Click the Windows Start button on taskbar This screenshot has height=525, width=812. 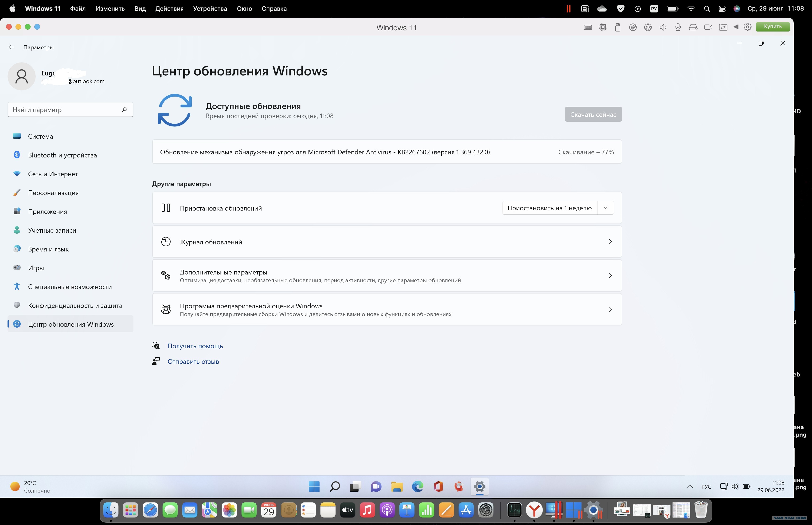(x=314, y=486)
